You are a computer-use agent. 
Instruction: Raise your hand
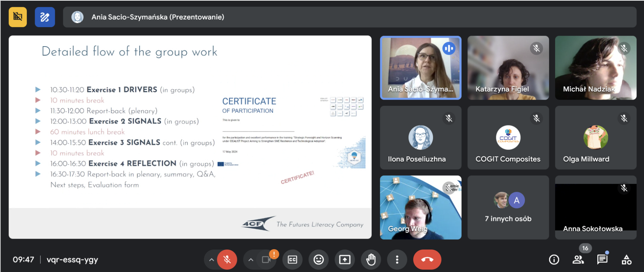[371, 260]
